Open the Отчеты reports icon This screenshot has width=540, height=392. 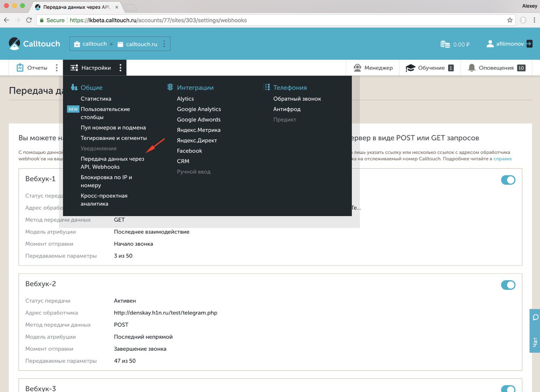(20, 67)
